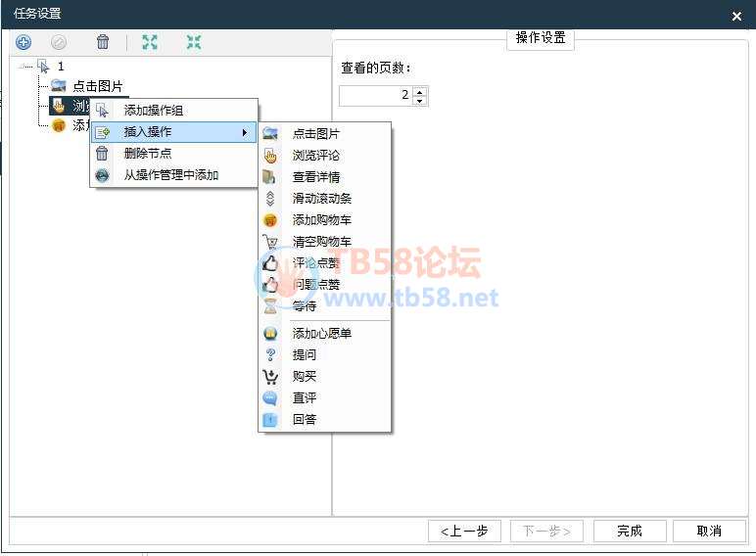Click the 删除节点 trash icon
The image size is (756, 556).
(102, 154)
